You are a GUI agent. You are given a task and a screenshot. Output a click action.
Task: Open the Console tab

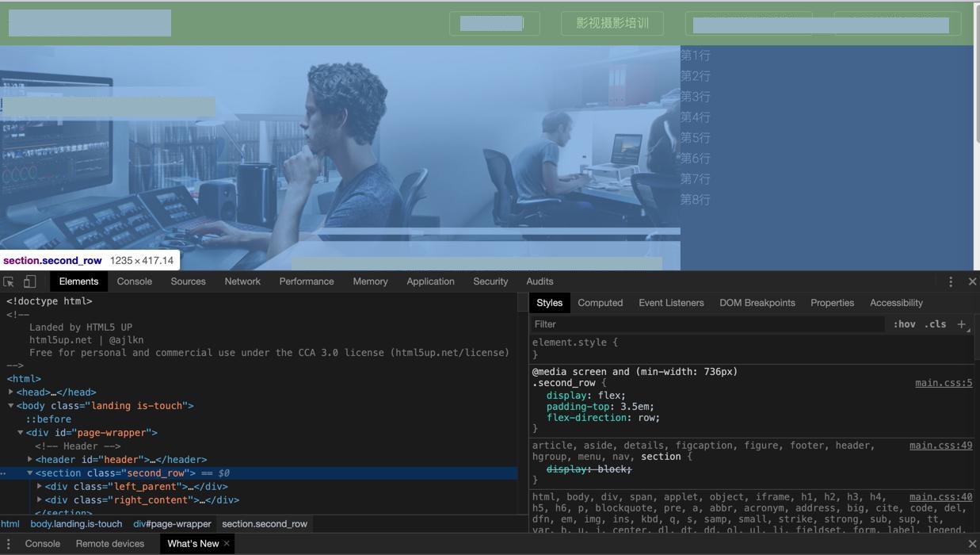[135, 281]
